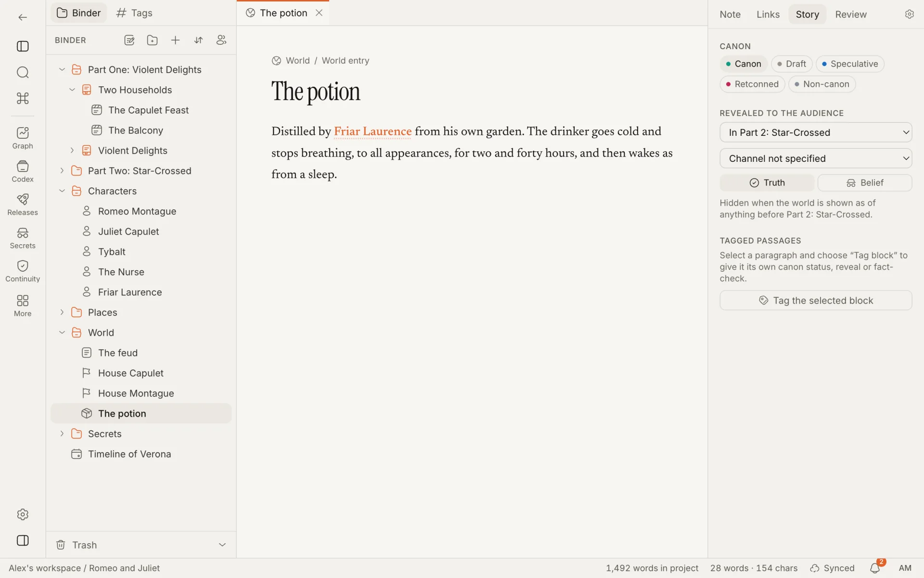Viewport: 924px width, 578px height.
Task: Create a new note in Binder
Action: click(x=129, y=40)
